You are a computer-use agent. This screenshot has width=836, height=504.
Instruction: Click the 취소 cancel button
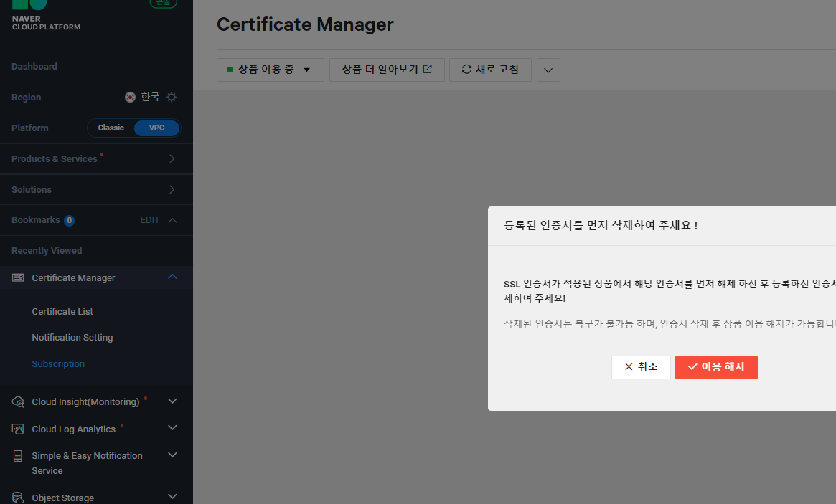tap(641, 367)
